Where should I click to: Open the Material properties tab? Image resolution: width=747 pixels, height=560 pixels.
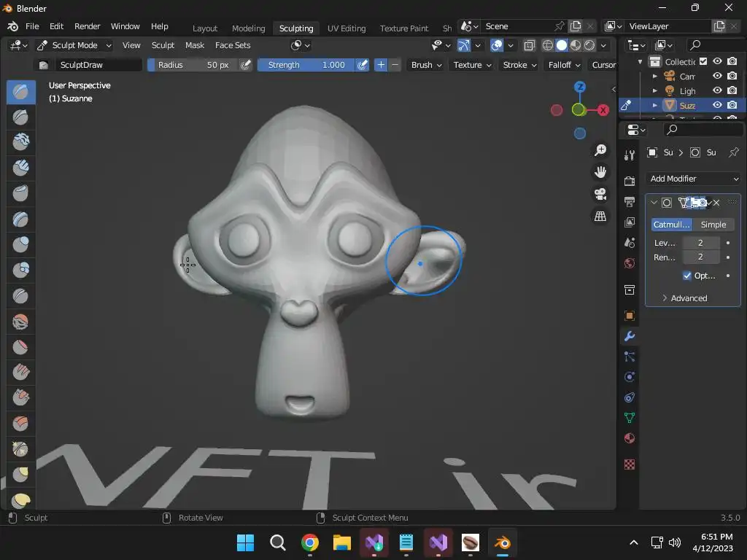click(x=630, y=438)
